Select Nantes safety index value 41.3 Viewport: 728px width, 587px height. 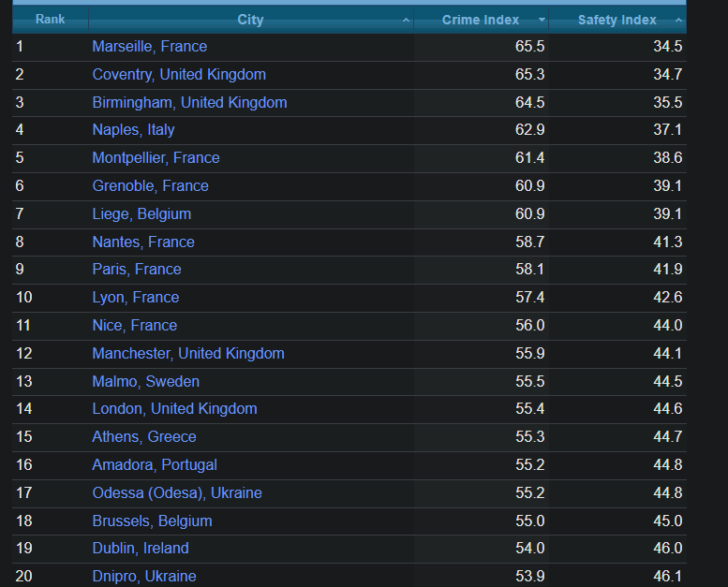coord(668,242)
